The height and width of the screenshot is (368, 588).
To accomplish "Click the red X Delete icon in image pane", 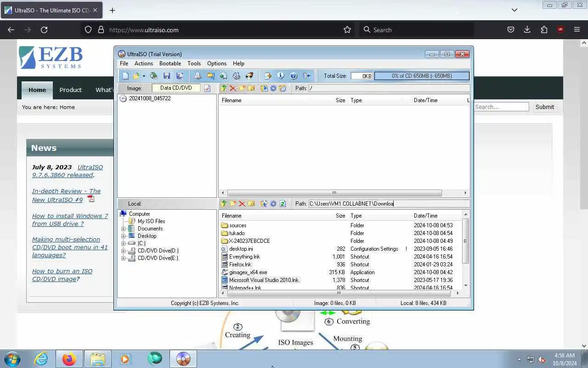I will [x=233, y=88].
